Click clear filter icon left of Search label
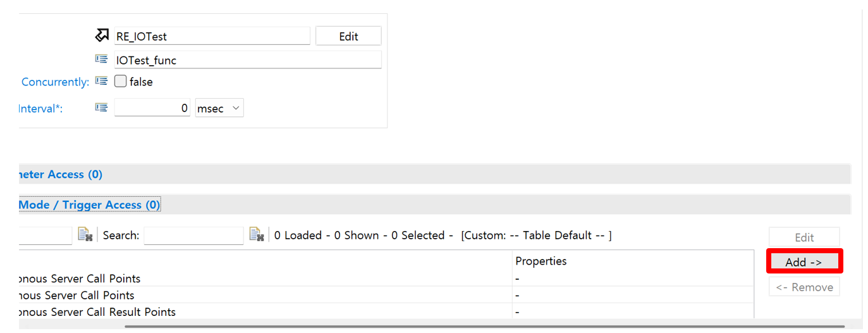The height and width of the screenshot is (333, 868). [85, 235]
